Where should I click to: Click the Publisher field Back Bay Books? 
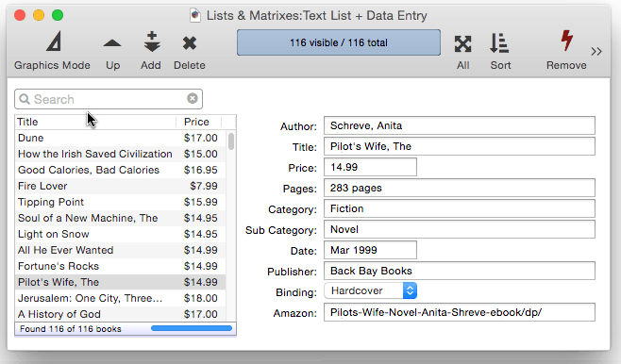pyautogui.click(x=460, y=271)
